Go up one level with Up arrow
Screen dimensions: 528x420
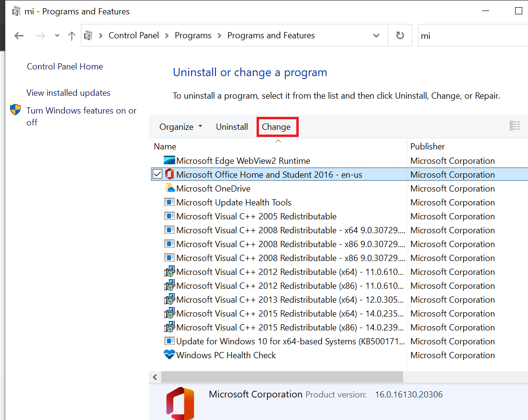71,36
